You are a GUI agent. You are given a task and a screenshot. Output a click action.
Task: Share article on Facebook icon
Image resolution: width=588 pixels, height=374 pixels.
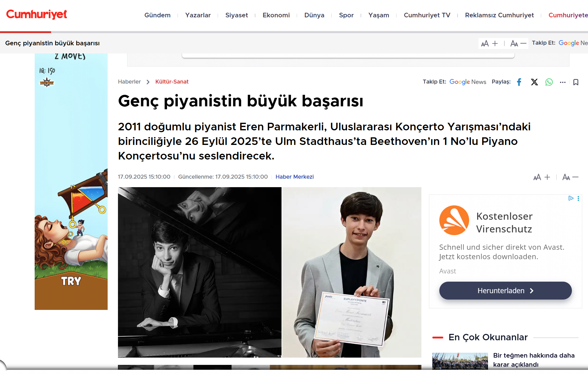[519, 82]
